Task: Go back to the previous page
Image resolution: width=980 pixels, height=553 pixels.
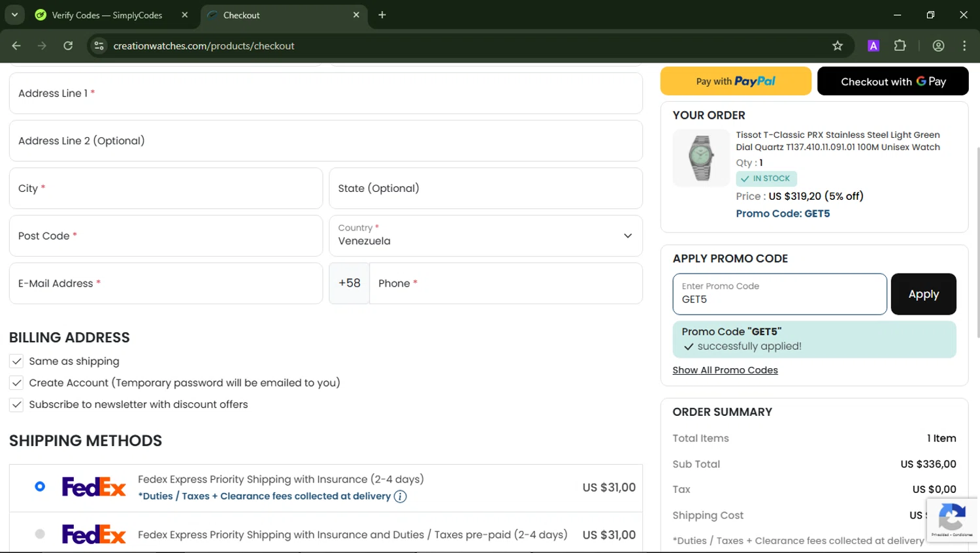Action: tap(16, 46)
